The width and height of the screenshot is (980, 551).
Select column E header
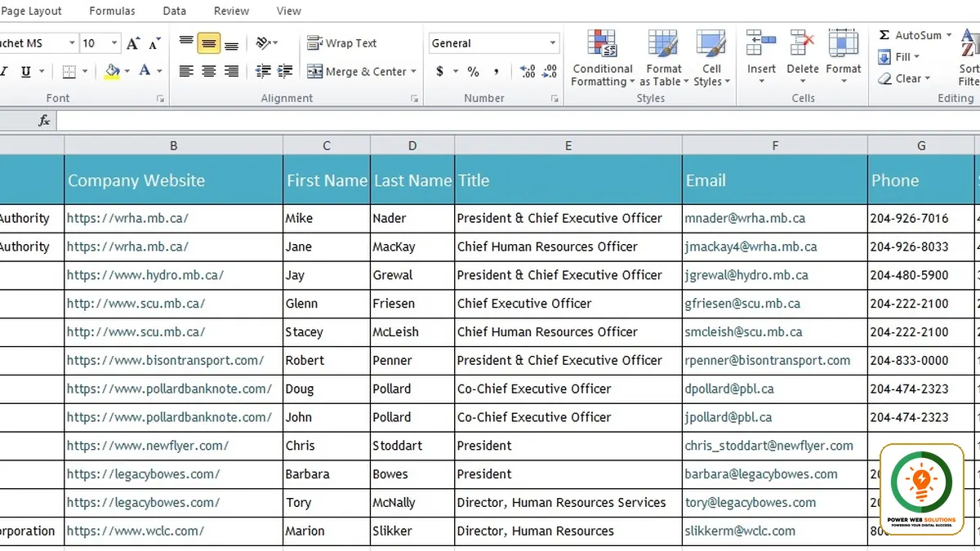(568, 145)
